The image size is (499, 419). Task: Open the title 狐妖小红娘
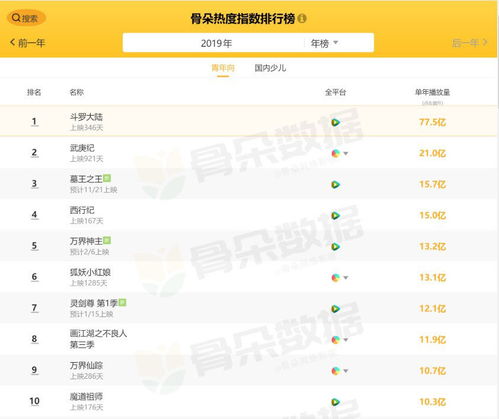90,272
